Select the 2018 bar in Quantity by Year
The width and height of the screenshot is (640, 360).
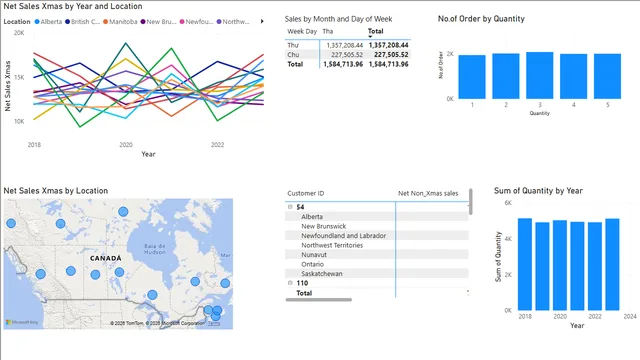525,264
